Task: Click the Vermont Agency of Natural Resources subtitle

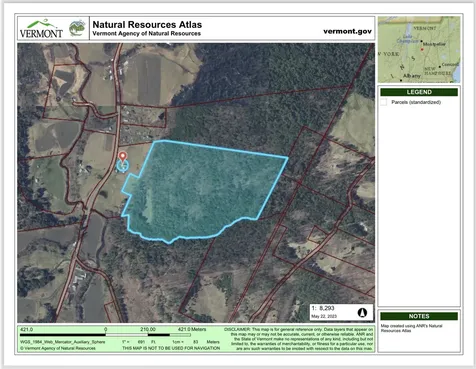Action: point(147,34)
